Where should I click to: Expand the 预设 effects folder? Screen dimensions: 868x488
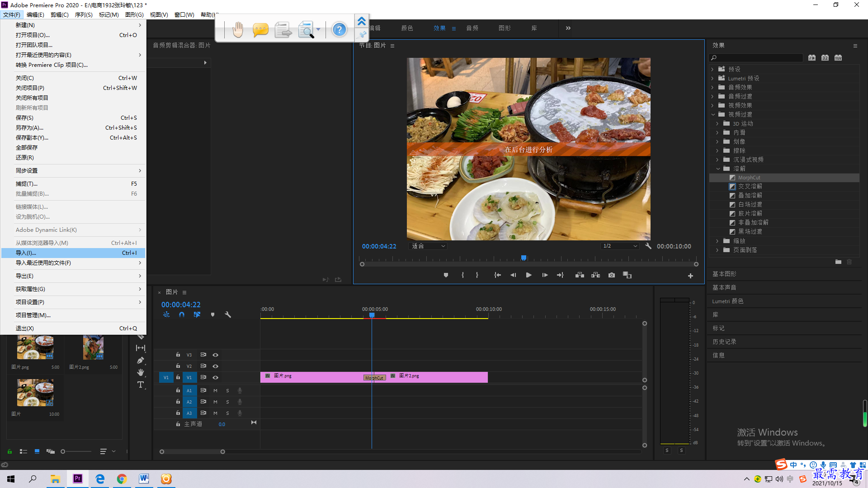[x=712, y=69]
